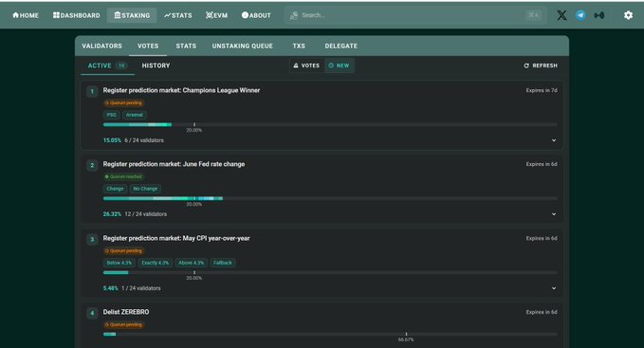644x348 pixels.
Task: Select the Votes toggle button
Action: point(306,65)
